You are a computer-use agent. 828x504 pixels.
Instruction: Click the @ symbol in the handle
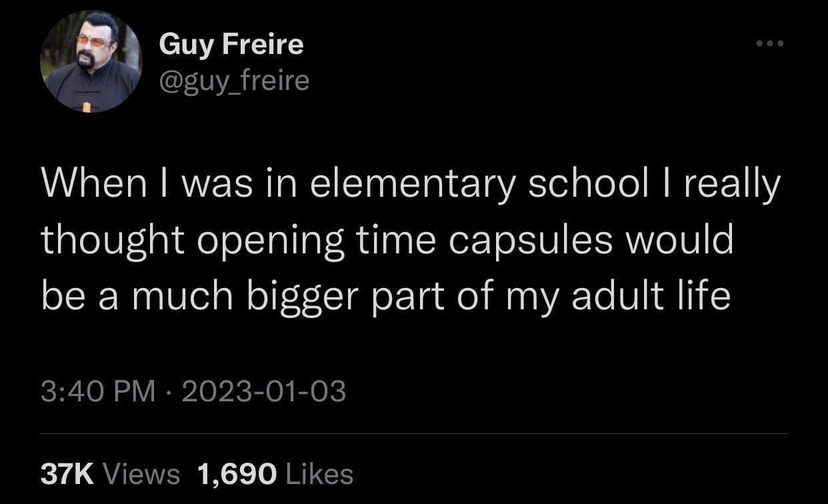pos(169,80)
